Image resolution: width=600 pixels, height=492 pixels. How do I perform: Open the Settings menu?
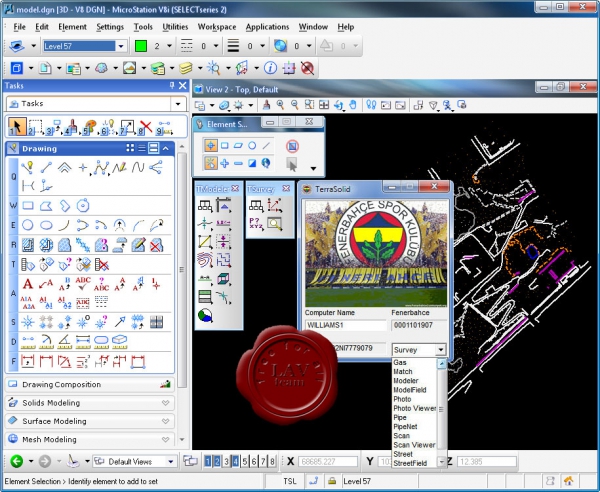(110, 27)
